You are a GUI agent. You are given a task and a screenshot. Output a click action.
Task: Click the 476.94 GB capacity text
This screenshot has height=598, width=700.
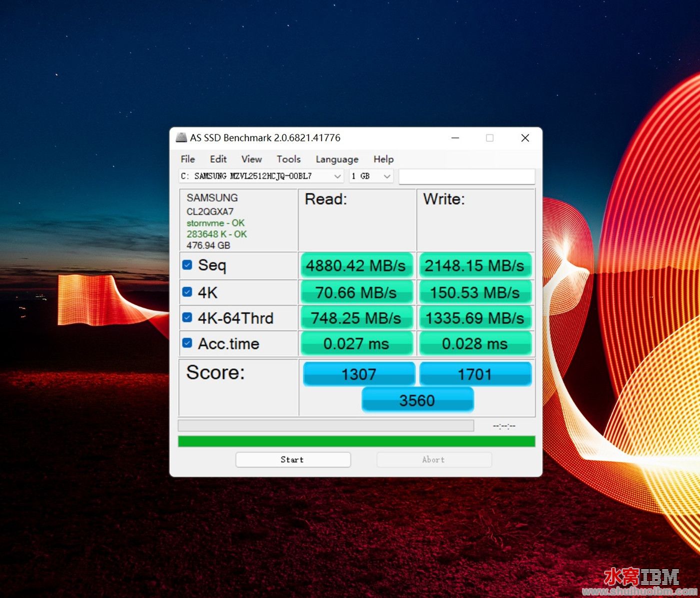208,245
